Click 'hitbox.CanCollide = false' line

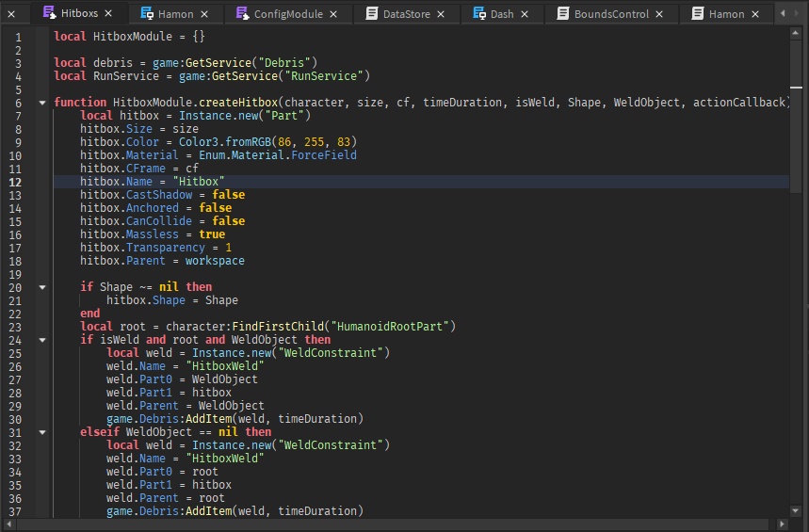click(163, 221)
